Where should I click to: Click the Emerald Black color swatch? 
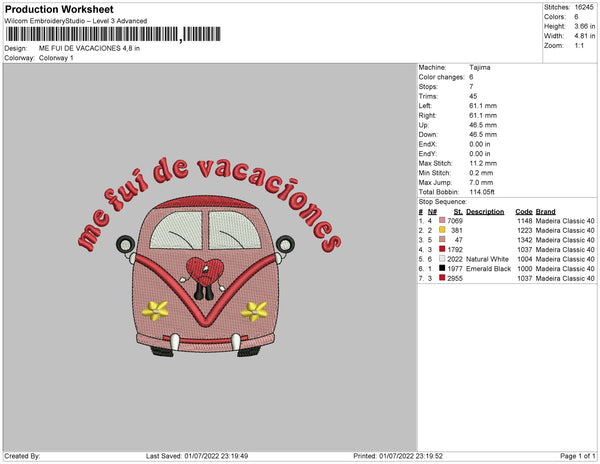pos(442,267)
